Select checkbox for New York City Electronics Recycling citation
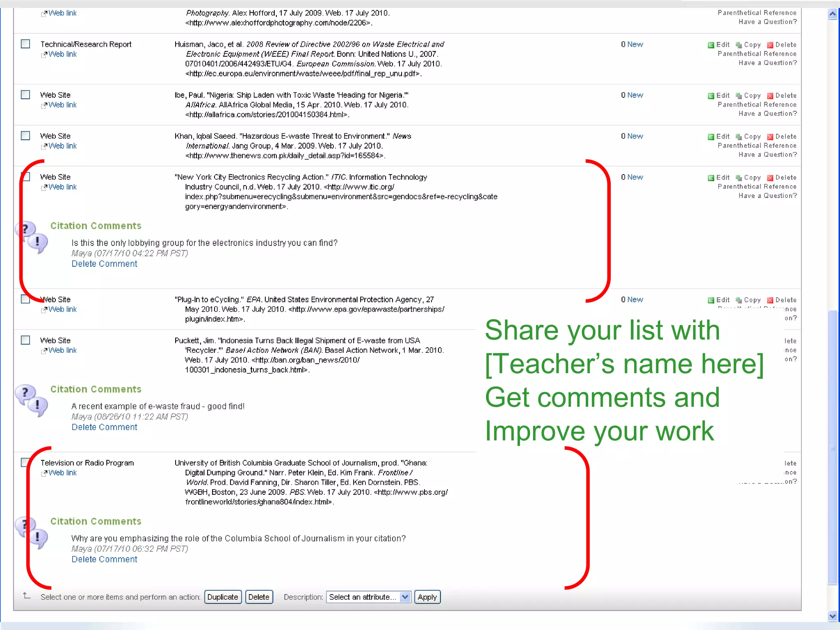Image resolution: width=840 pixels, height=630 pixels. coord(25,177)
